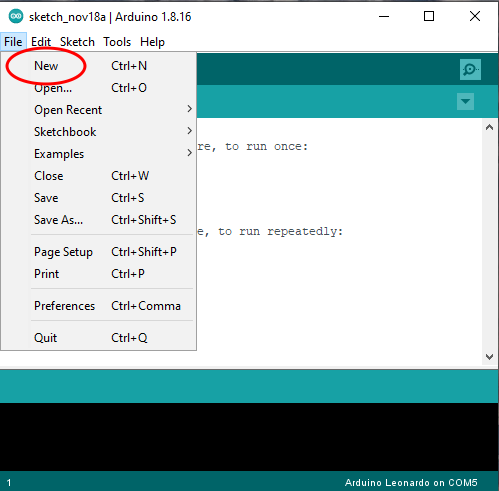Click the Arduino logo in title bar
499x491 pixels.
[x=16, y=16]
